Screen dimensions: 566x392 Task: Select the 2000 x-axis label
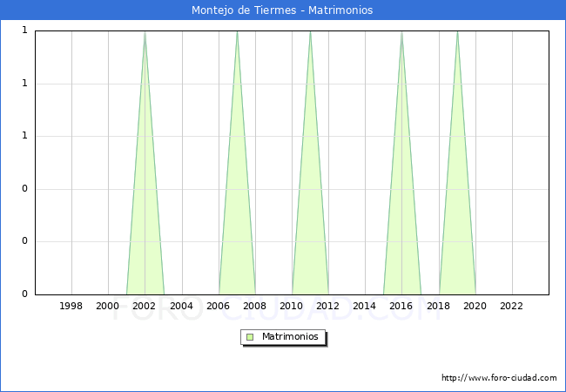tap(107, 306)
